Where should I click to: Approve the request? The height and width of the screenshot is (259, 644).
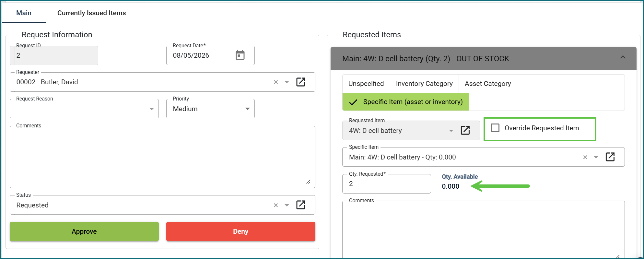(84, 231)
